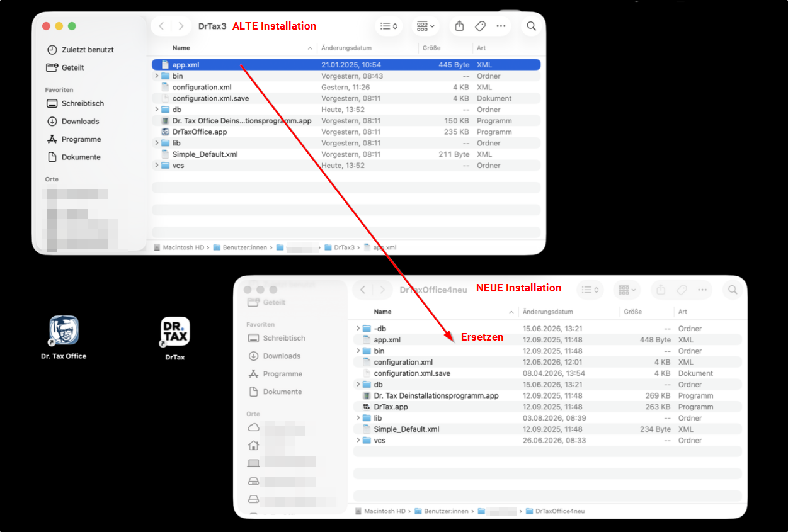Expand the -db folder in DrTaxOffice4neu
The image size is (788, 532).
[x=358, y=329]
